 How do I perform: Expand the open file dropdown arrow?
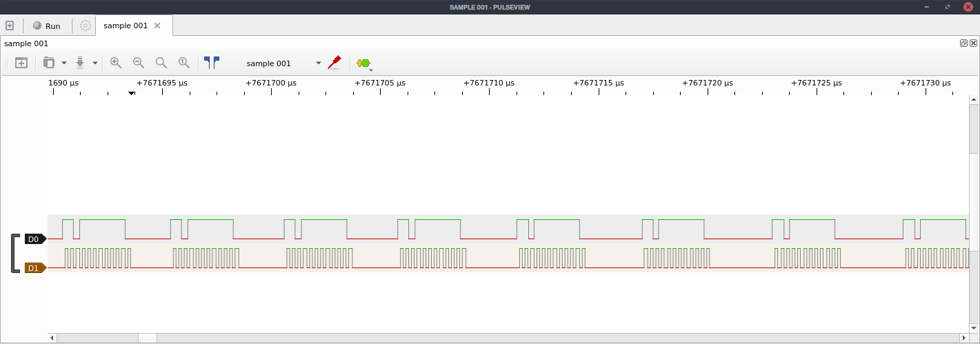64,63
